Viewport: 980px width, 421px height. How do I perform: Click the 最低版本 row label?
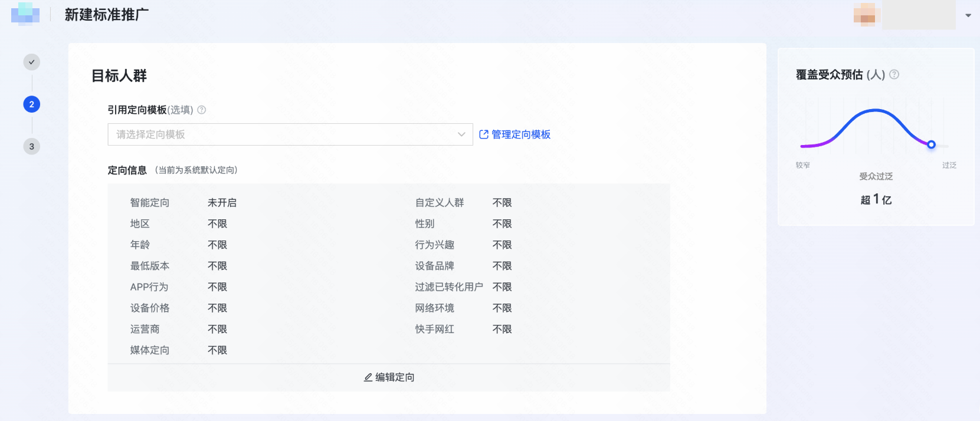[x=150, y=266]
